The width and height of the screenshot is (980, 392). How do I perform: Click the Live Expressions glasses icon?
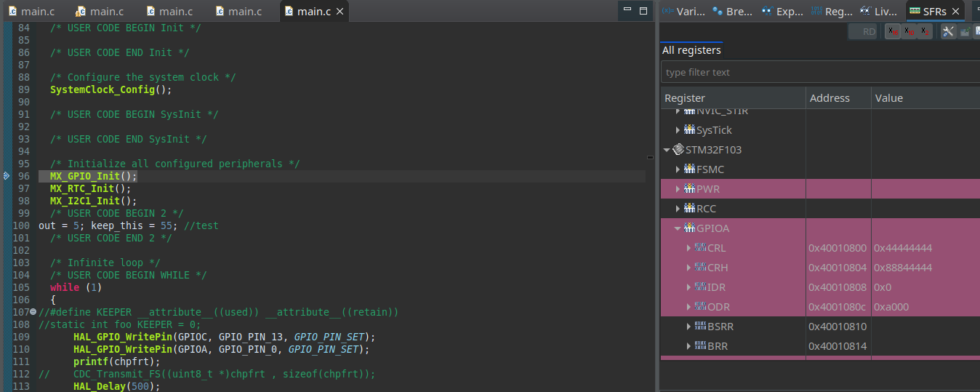[x=865, y=11]
